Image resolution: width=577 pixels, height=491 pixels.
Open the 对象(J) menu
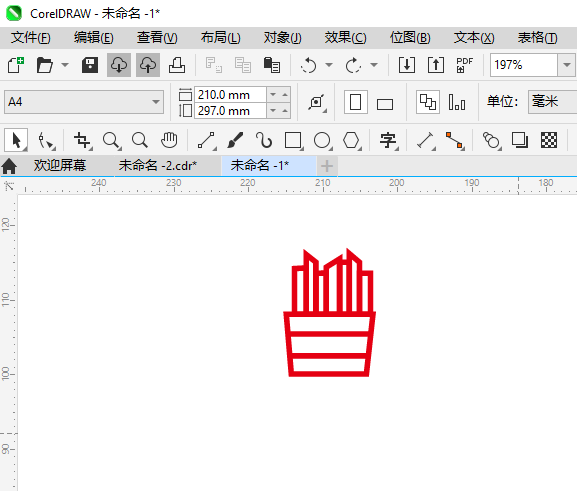coord(282,38)
